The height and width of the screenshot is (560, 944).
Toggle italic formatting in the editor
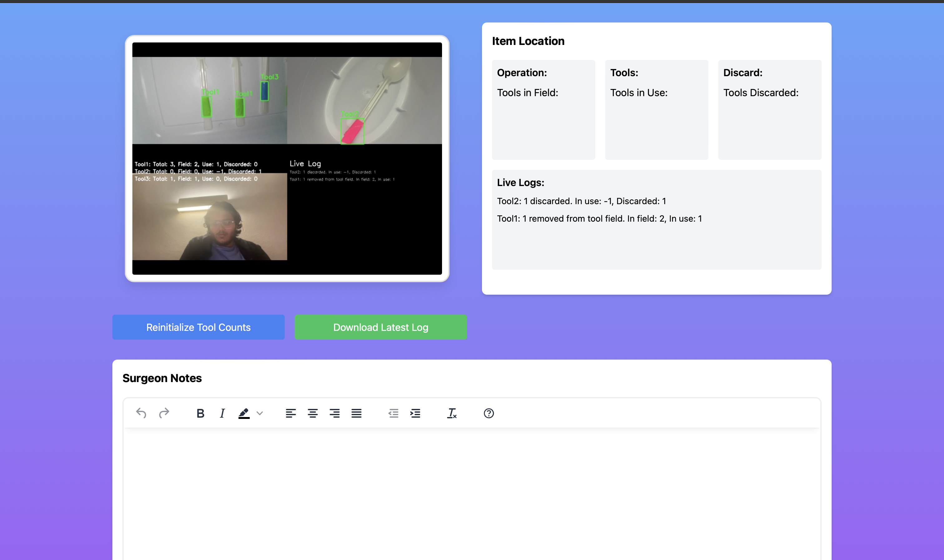[x=222, y=413]
